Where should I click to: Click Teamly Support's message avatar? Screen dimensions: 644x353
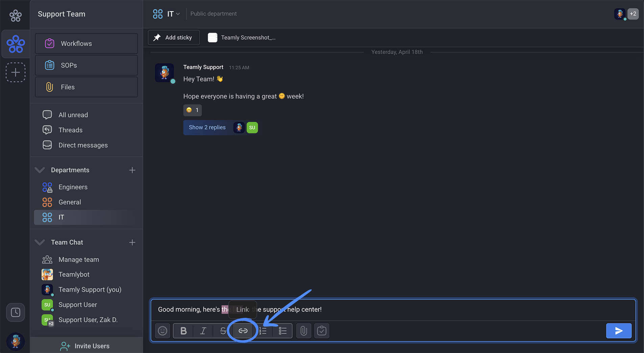(x=165, y=73)
